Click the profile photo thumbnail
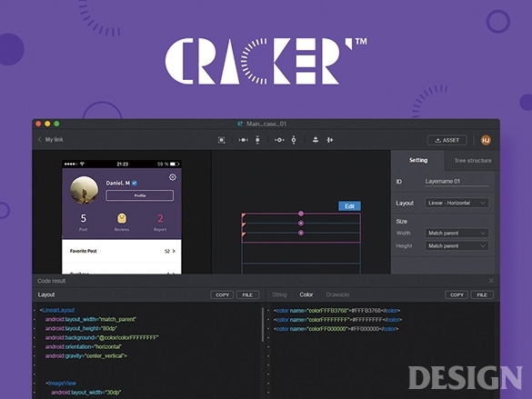This screenshot has width=532, height=399. tap(85, 190)
